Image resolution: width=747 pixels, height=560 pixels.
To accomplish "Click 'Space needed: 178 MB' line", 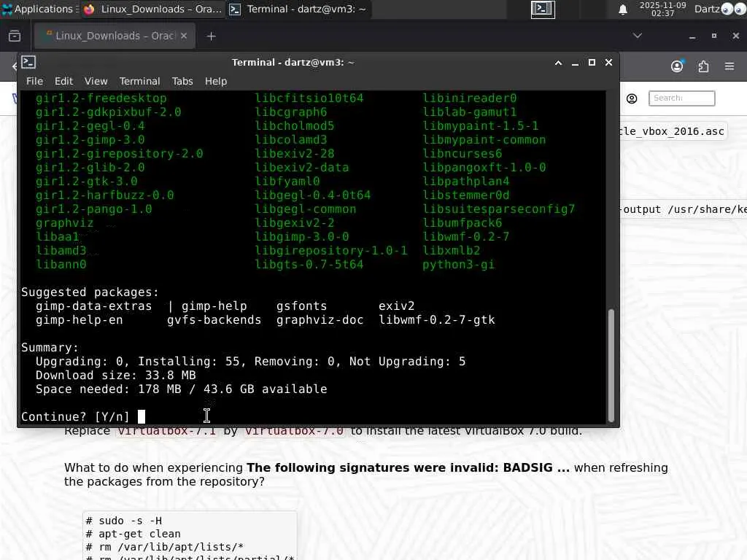I will 182,389.
